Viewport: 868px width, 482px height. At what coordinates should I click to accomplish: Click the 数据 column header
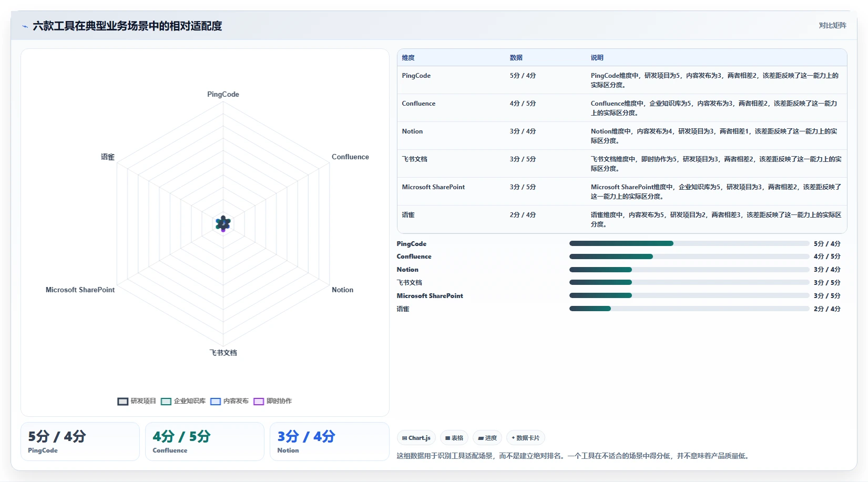coord(516,58)
